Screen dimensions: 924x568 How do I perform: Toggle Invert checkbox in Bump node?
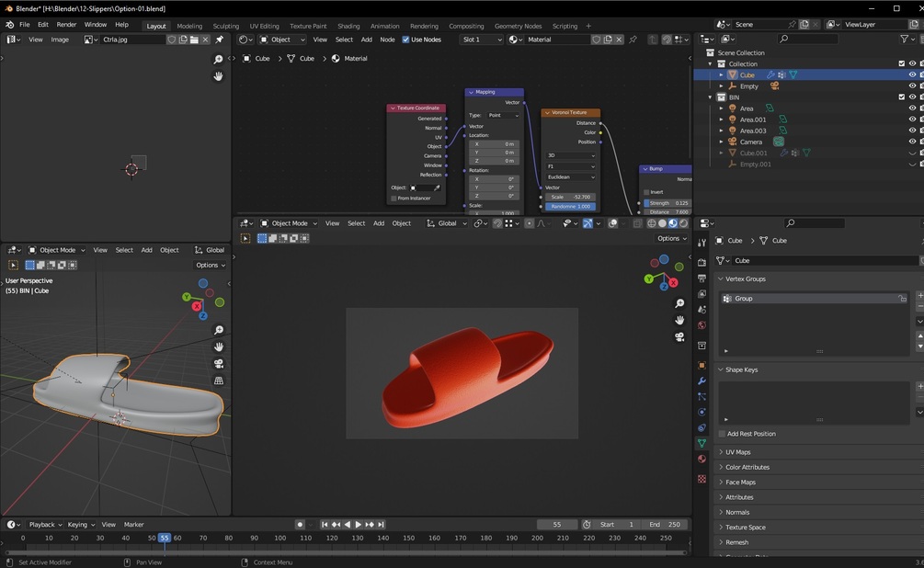click(646, 192)
